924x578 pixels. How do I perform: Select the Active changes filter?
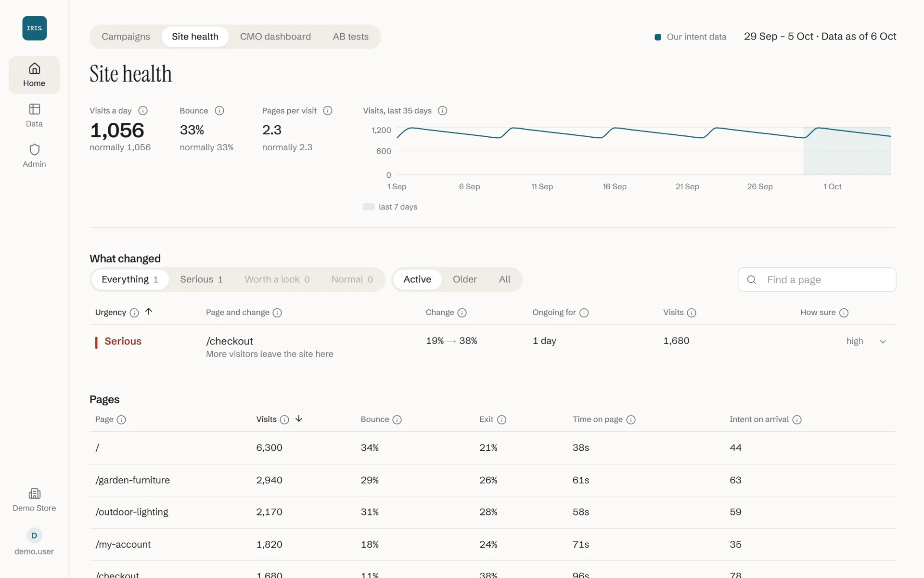coord(417,279)
